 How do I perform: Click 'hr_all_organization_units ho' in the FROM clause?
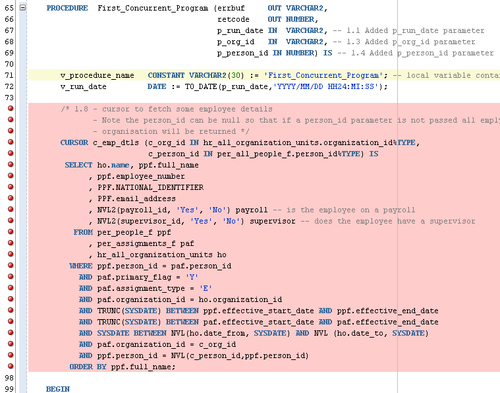(162, 255)
